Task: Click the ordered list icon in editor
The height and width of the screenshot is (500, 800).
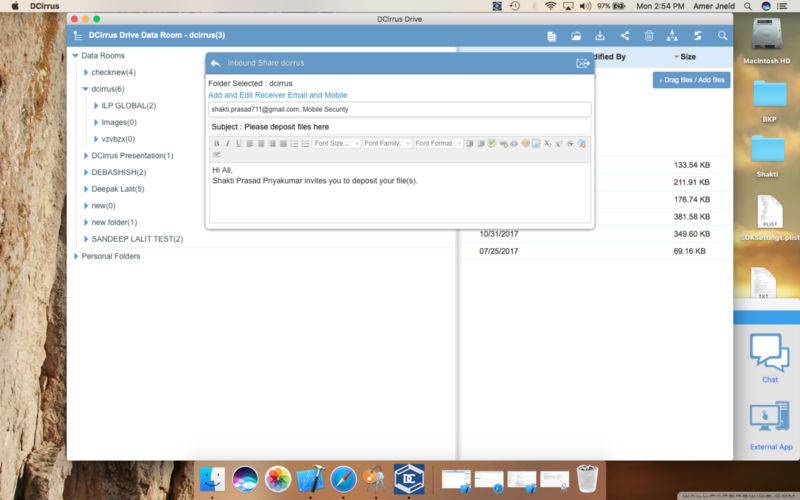Action: click(x=294, y=143)
